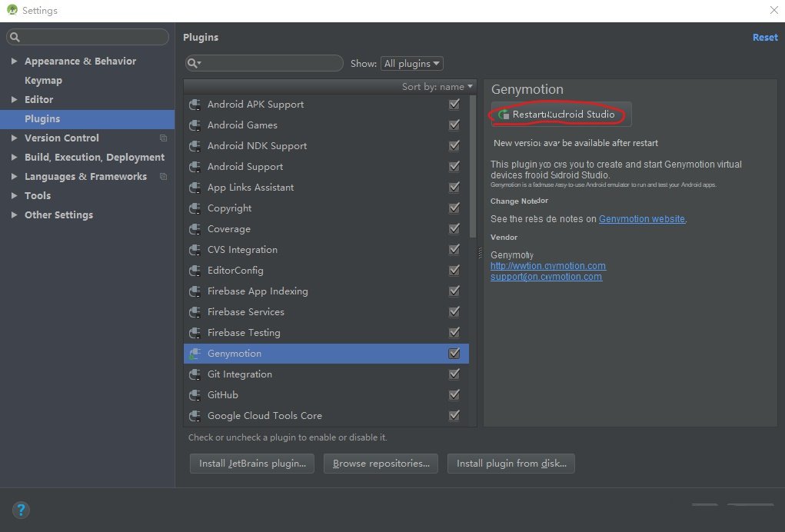Viewport: 785px width, 532px height.
Task: Select the Firebase Testing plugin row
Action: (326, 333)
